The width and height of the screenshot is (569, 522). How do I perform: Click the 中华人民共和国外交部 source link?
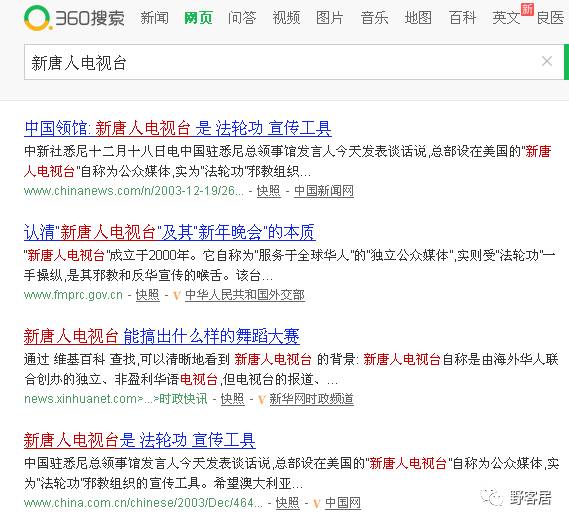pos(245,295)
